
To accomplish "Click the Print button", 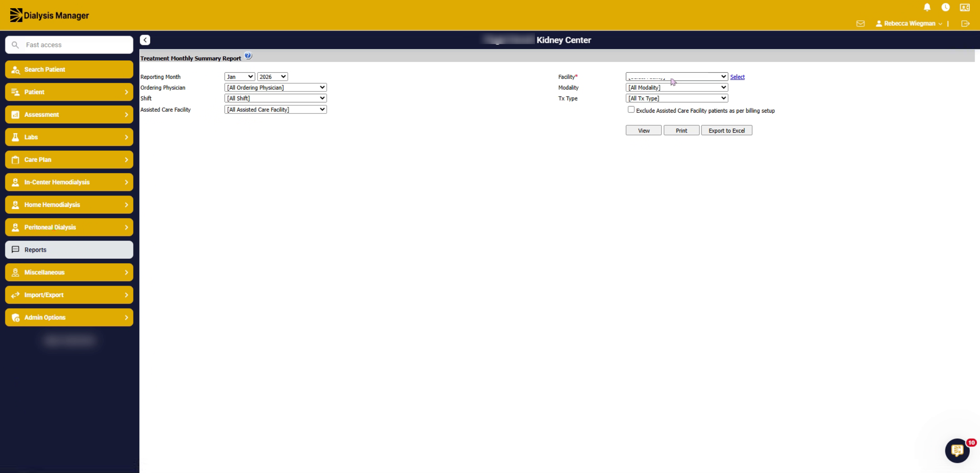I will [x=681, y=130].
